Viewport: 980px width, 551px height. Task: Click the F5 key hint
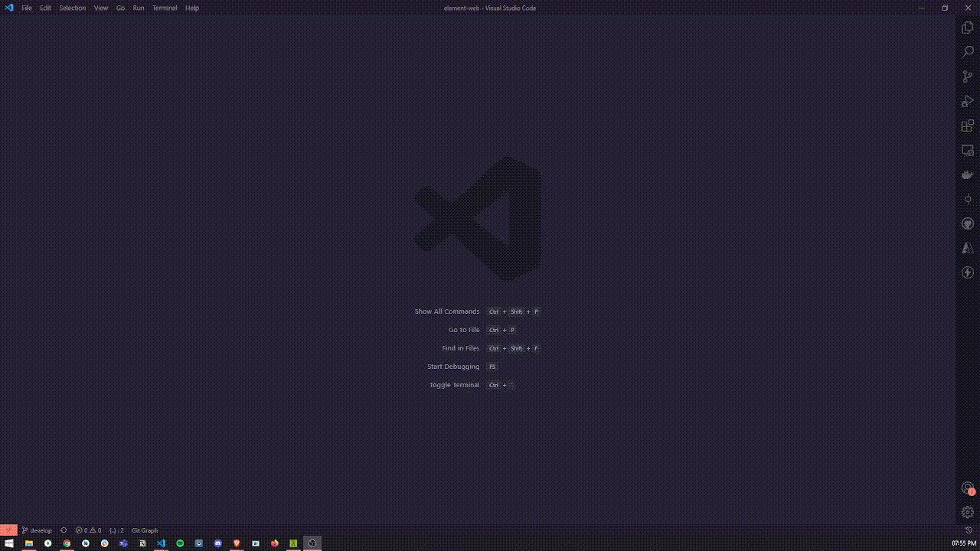492,367
